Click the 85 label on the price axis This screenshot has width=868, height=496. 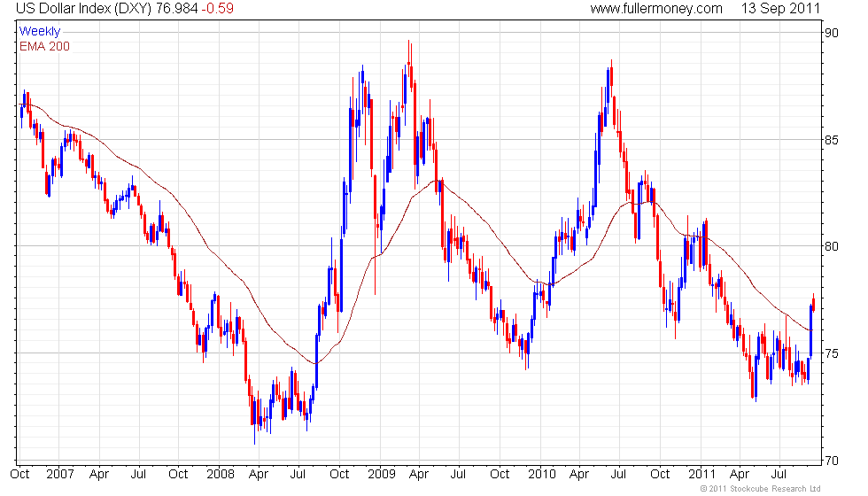(x=832, y=140)
